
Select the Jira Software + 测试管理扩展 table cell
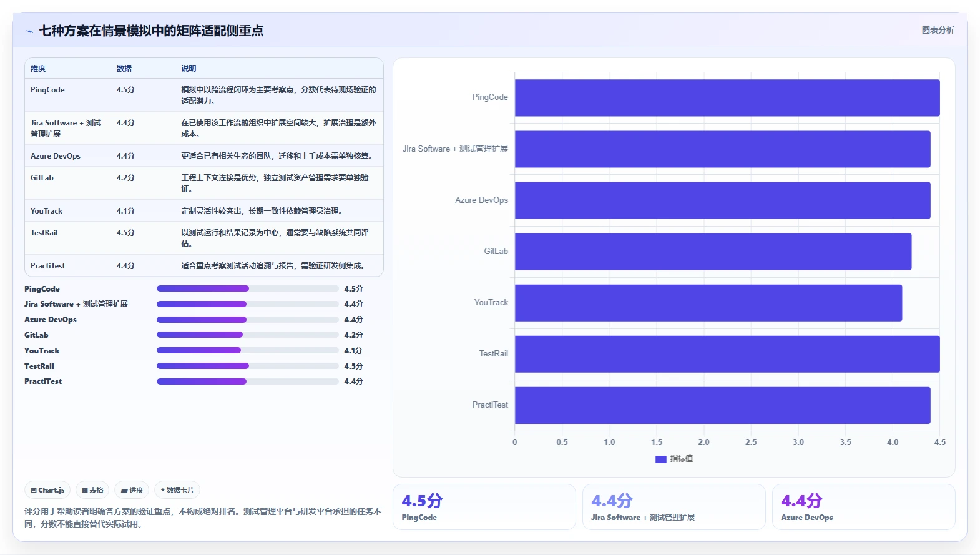pyautogui.click(x=66, y=129)
